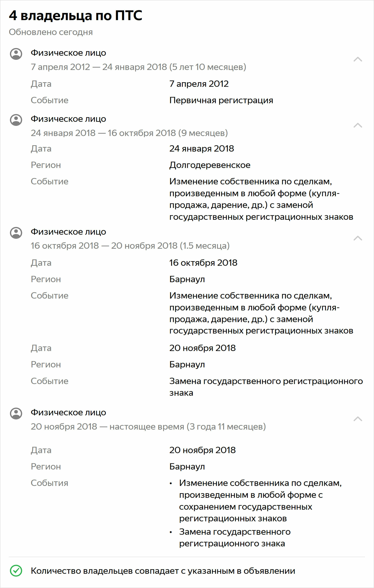The image size is (374, 588).
Task: Collapse the owner from 24 января 2018
Action: (x=358, y=125)
